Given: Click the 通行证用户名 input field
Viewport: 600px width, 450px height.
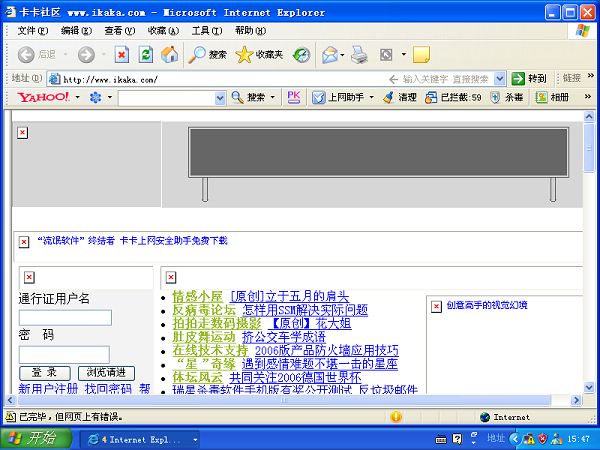Looking at the screenshot, I should (x=65, y=318).
